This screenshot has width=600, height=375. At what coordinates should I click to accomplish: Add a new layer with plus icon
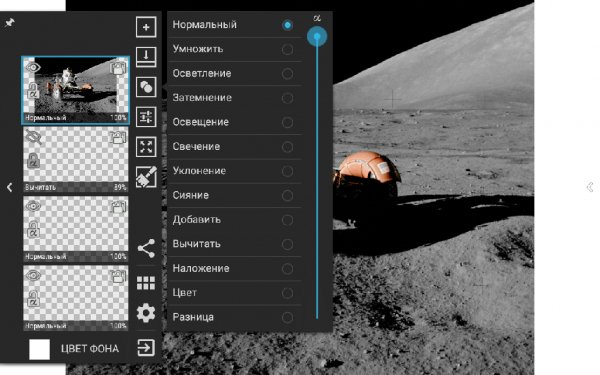tap(146, 27)
